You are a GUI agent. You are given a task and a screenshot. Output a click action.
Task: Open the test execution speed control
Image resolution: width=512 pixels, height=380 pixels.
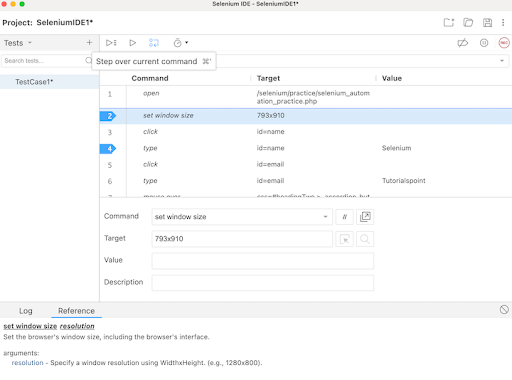(180, 43)
